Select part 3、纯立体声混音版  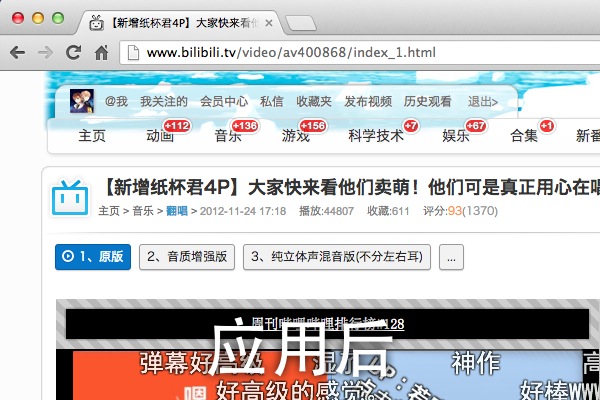pos(337,257)
